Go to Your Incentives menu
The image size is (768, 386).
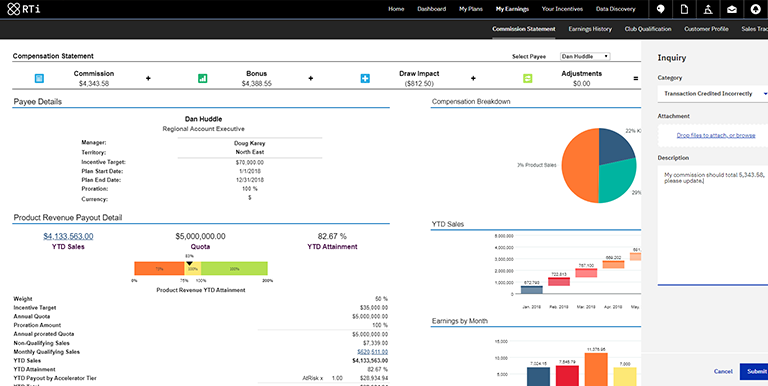tap(562, 9)
